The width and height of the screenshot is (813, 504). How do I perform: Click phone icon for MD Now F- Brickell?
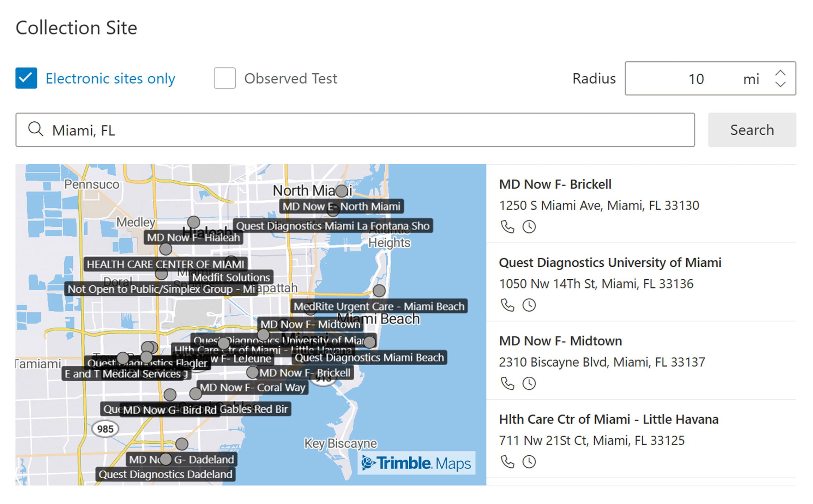coord(507,227)
